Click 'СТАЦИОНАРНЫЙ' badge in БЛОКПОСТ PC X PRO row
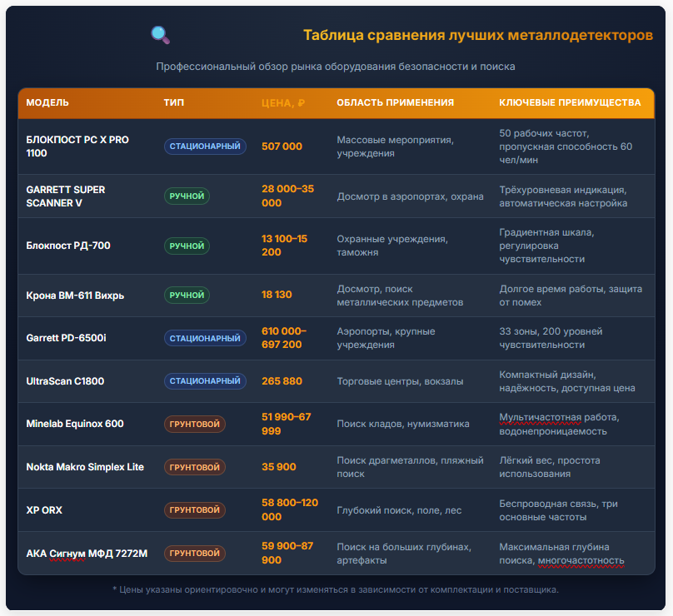This screenshot has width=673, height=616. click(205, 147)
